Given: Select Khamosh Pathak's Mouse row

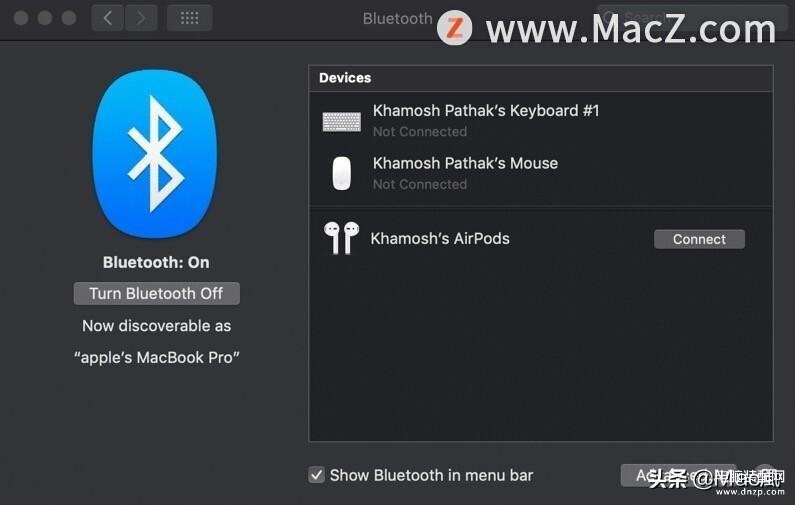Looking at the screenshot, I should click(540, 173).
